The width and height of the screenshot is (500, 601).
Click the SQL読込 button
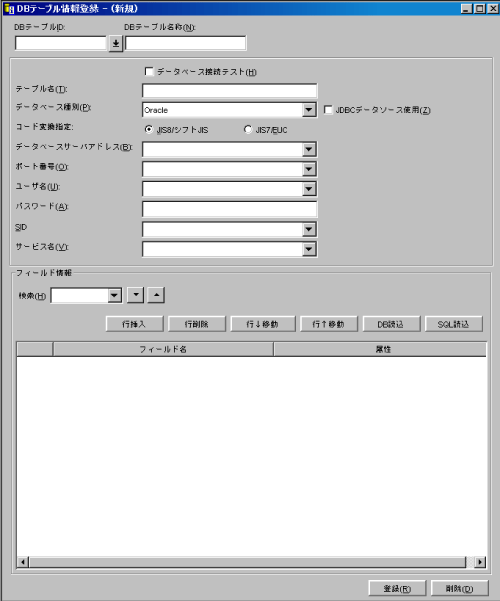pyautogui.click(x=454, y=324)
